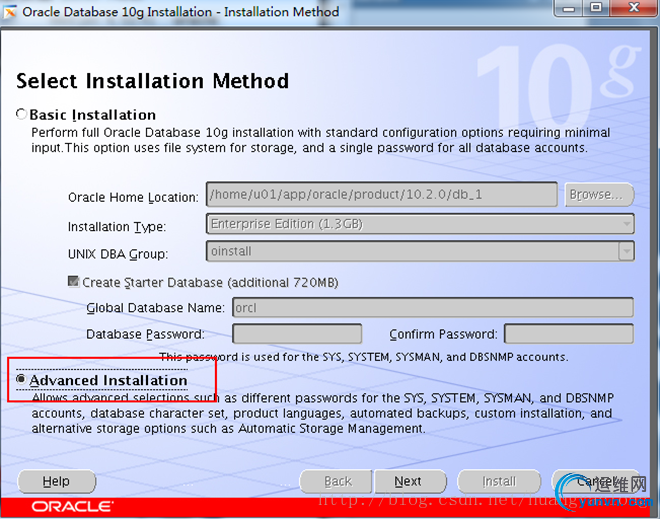
Task: Click the Select Installation Method heading
Action: point(152,81)
